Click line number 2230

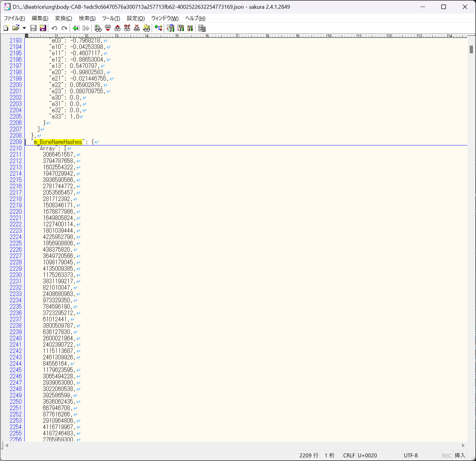[15, 275]
